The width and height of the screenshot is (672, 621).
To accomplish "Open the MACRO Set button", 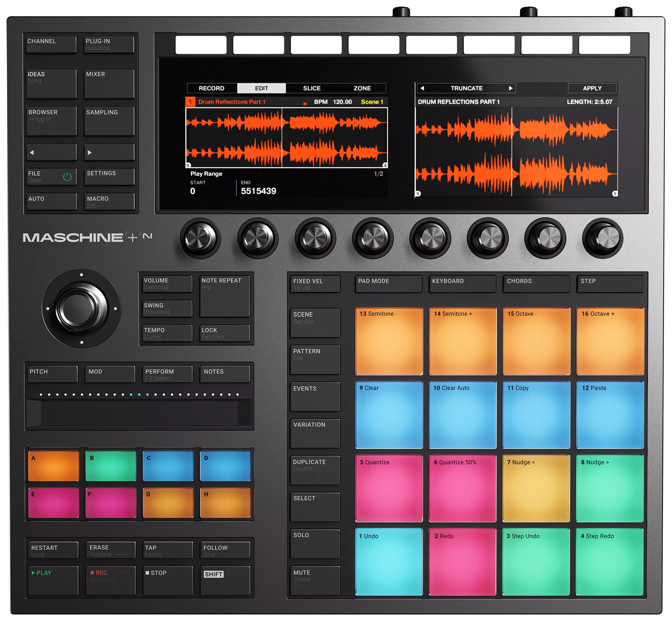I will pyautogui.click(x=109, y=201).
